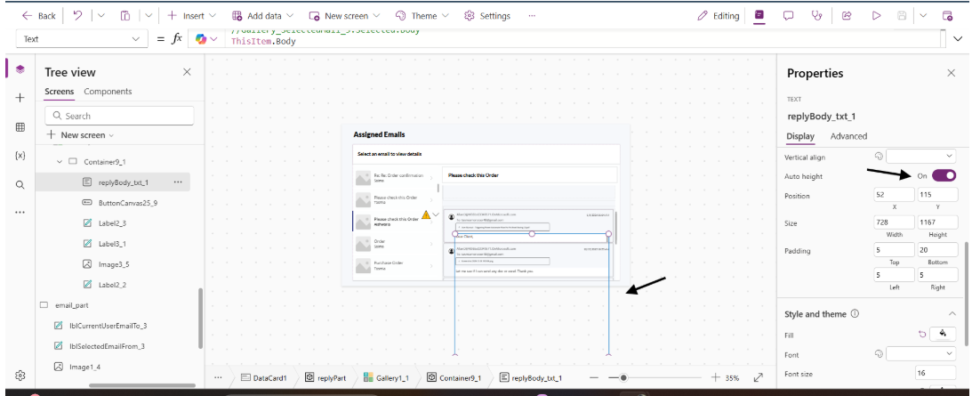Viewport: 980px width, 396px height.
Task: Open the Comments speech bubble icon
Action: [788, 16]
